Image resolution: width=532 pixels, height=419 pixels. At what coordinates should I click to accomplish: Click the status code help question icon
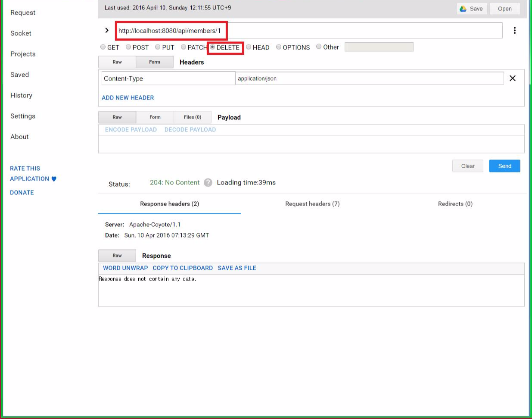(x=208, y=182)
